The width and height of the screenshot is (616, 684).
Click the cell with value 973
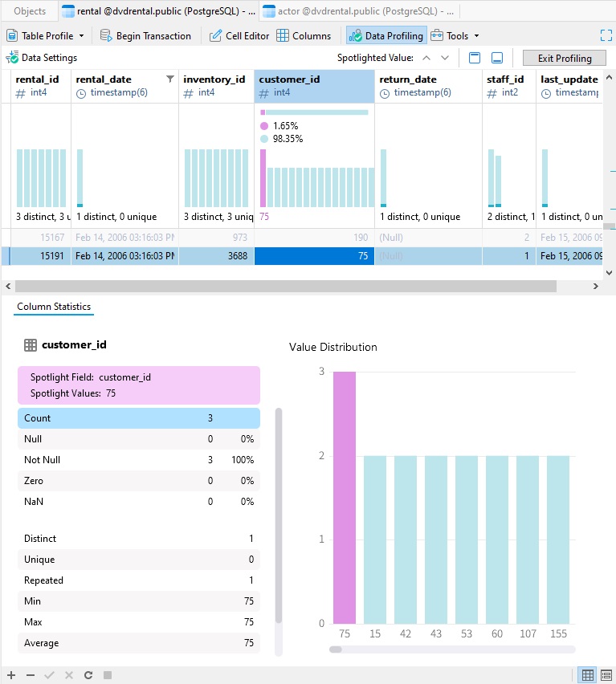[216, 238]
